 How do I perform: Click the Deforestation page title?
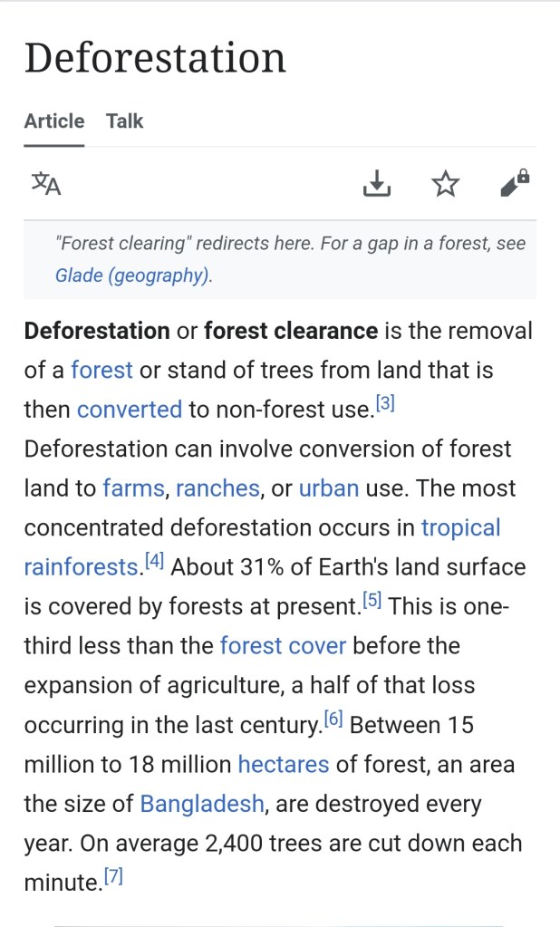point(155,58)
